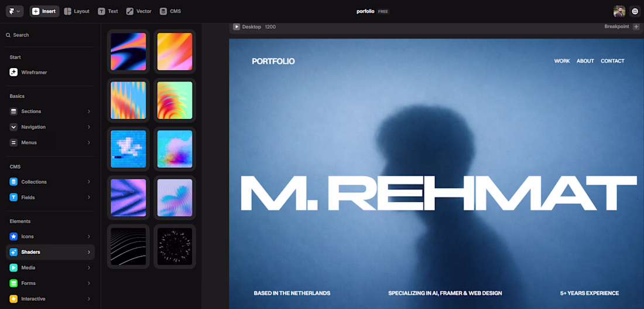644x309 pixels.
Task: Select the M. REHMAT heading text
Action: click(439, 193)
